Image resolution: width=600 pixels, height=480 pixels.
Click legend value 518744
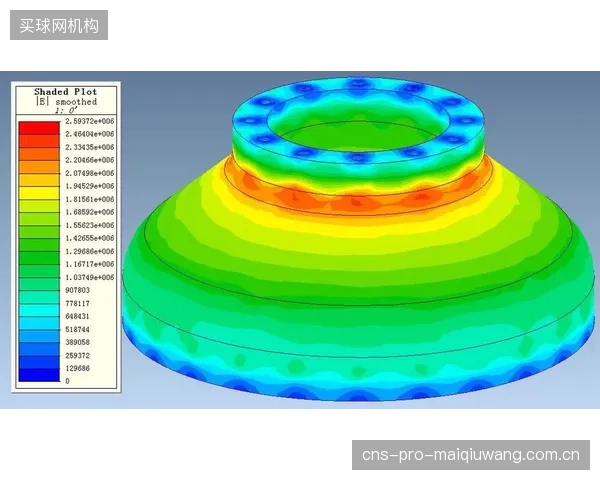tap(77, 330)
